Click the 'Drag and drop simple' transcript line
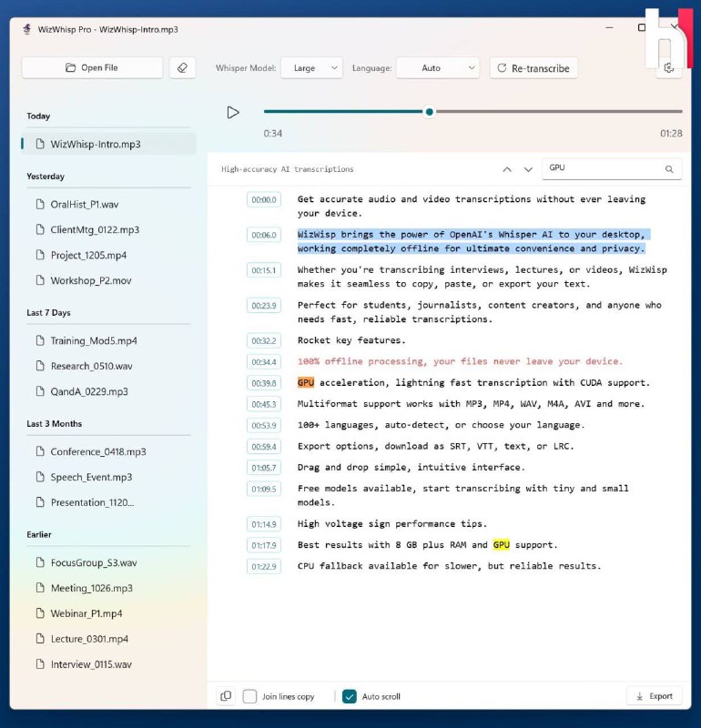The height and width of the screenshot is (728, 701). pyautogui.click(x=411, y=468)
